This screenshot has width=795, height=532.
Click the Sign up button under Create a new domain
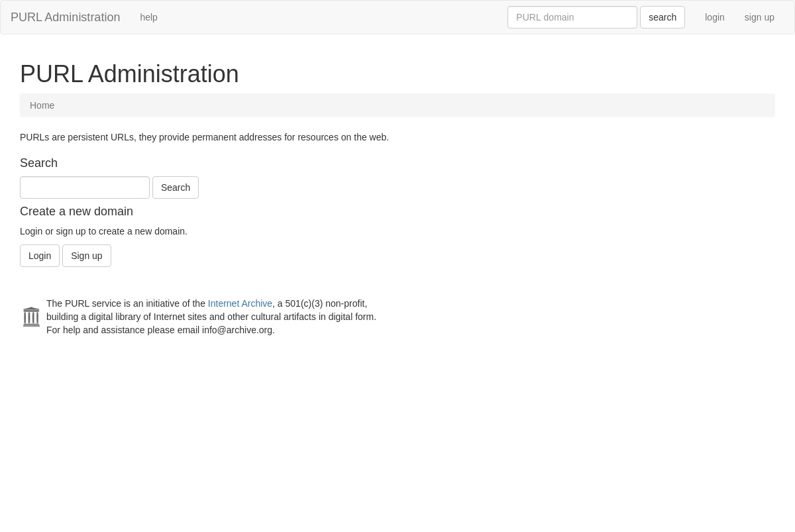click(x=87, y=256)
